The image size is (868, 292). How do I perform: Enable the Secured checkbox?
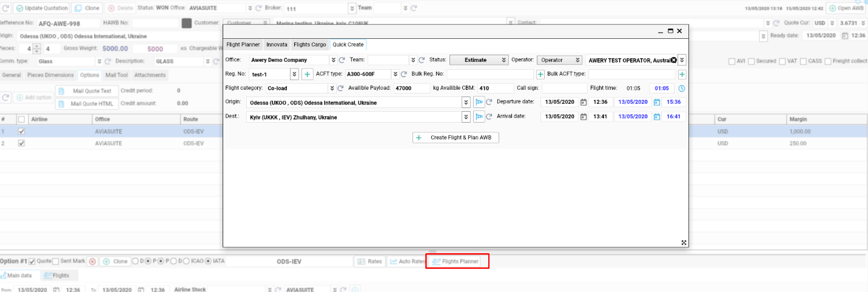point(752,61)
